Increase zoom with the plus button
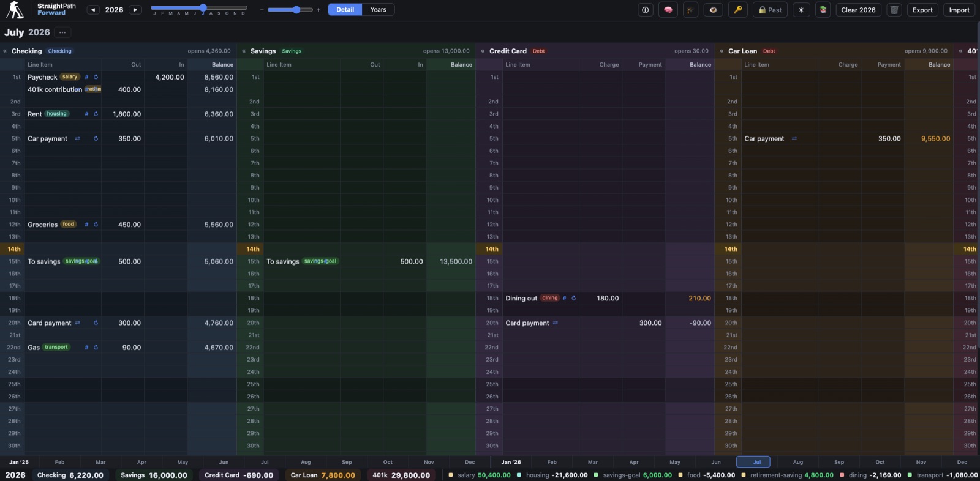980x481 pixels. pyautogui.click(x=318, y=10)
